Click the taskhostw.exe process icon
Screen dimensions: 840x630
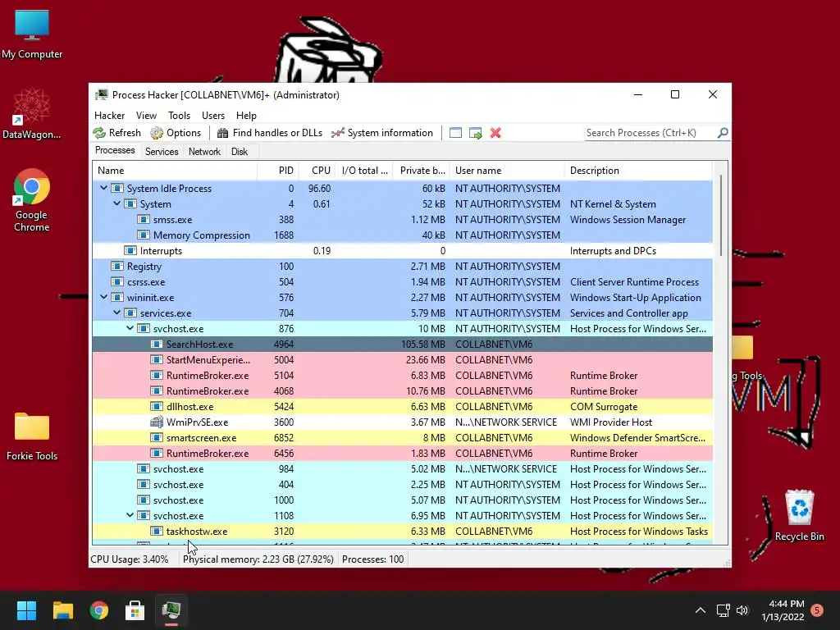(x=157, y=531)
